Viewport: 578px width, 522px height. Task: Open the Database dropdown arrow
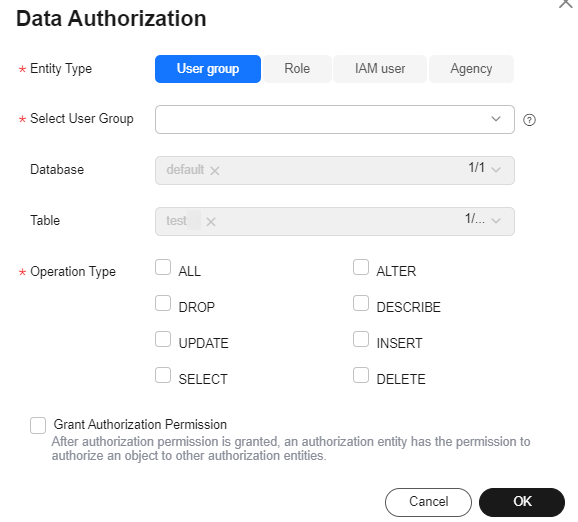coord(496,170)
